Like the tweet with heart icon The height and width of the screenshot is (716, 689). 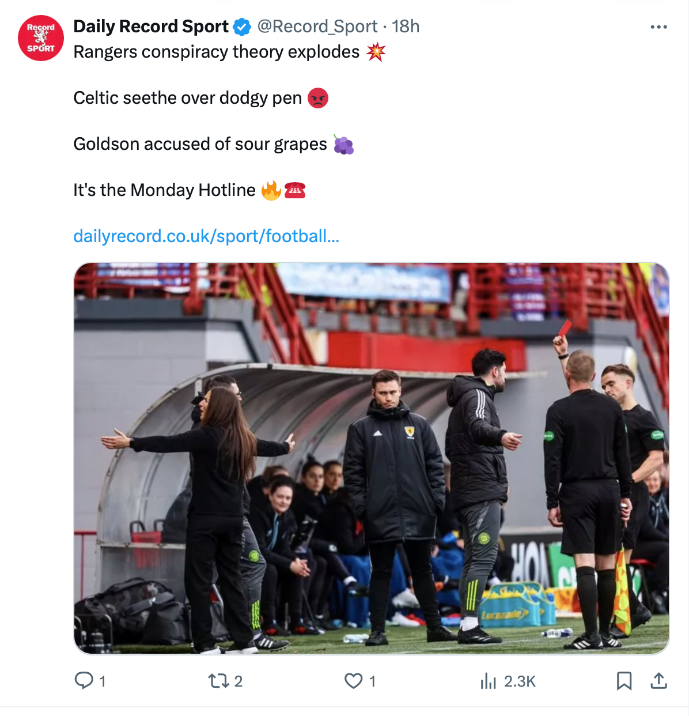(x=353, y=681)
